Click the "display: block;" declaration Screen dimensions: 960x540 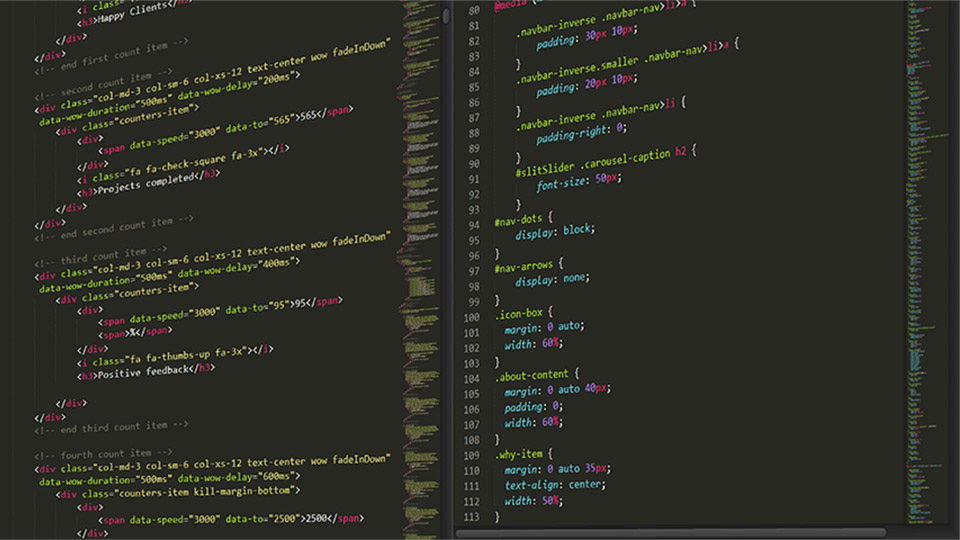pyautogui.click(x=555, y=231)
